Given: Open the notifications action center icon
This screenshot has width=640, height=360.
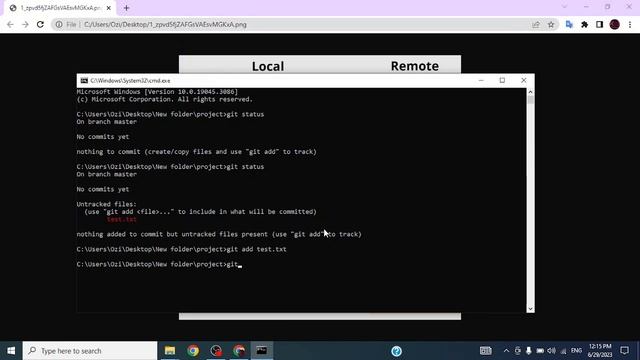Looking at the screenshot, I should [x=624, y=351].
